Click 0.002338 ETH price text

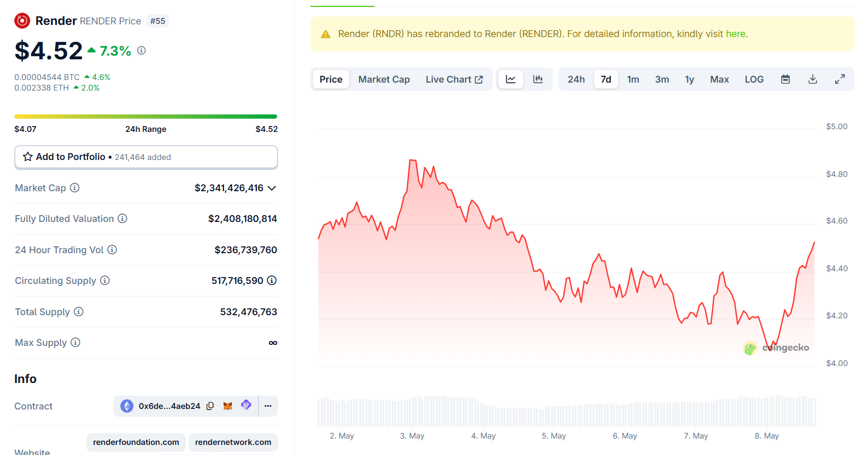(x=41, y=88)
